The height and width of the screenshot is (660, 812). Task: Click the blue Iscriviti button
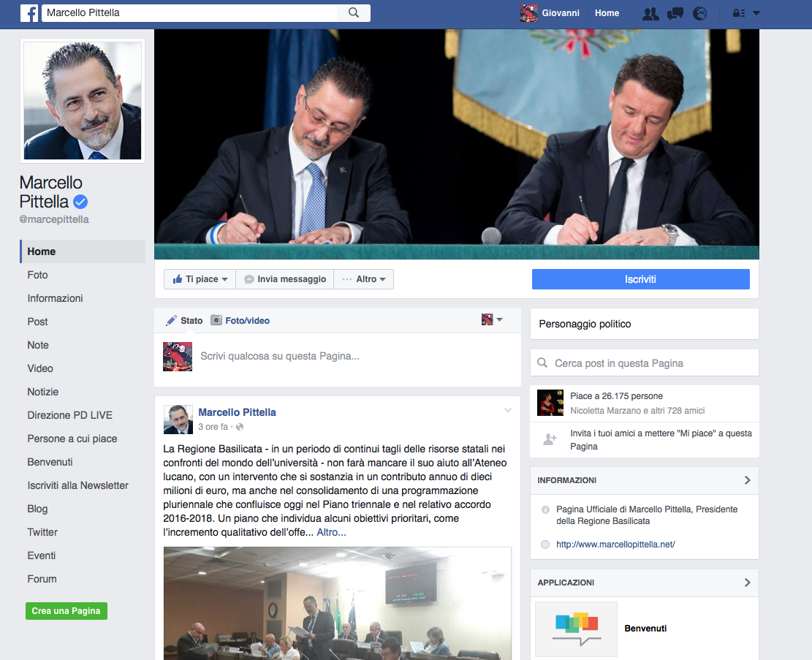(x=640, y=279)
